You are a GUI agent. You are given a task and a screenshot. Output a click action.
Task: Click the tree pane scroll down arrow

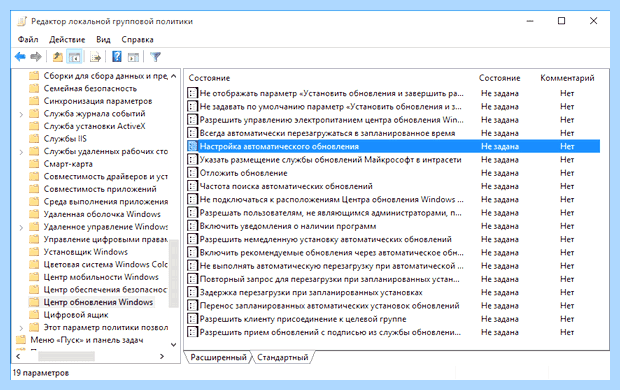(x=174, y=345)
